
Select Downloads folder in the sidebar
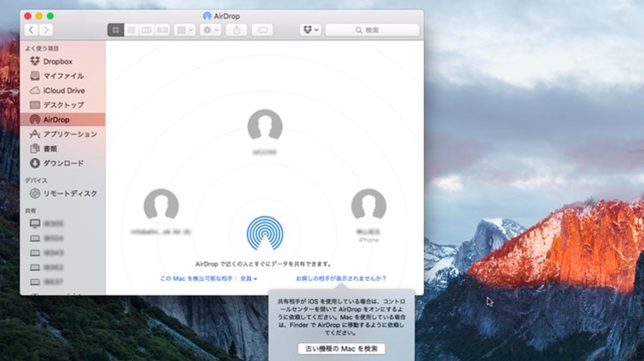(x=63, y=163)
